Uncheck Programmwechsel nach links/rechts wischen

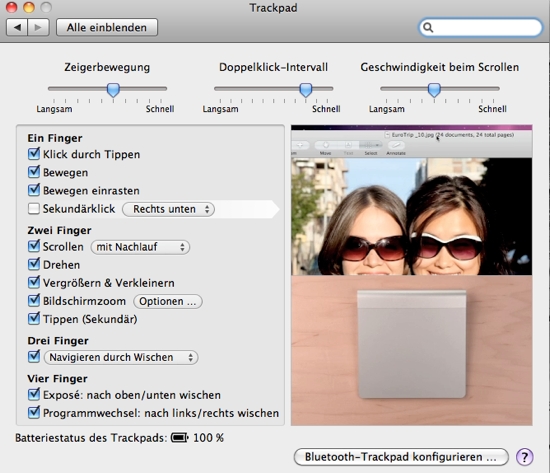[34, 413]
